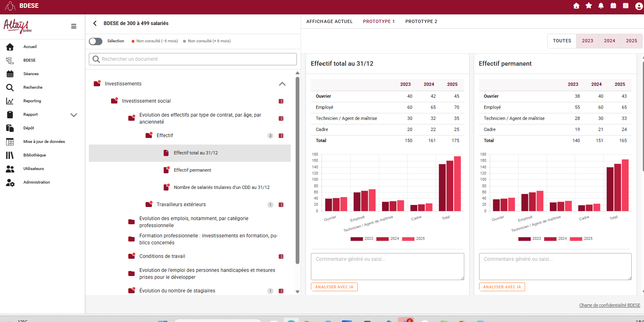Open favorites star icon in header
The height and width of the screenshot is (322, 644).
coord(588,6)
